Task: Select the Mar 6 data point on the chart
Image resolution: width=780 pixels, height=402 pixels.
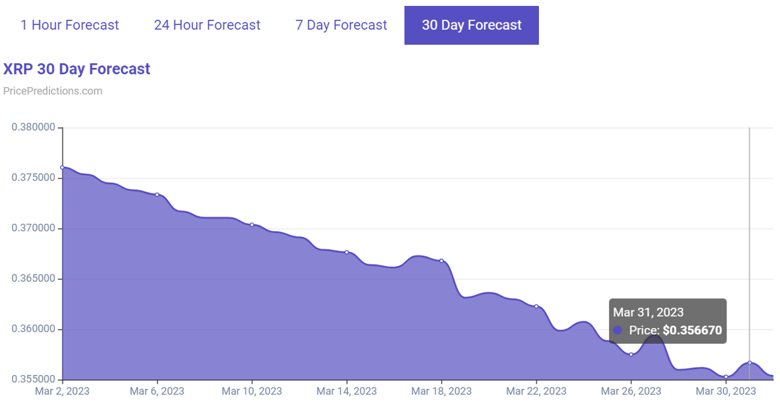Action: click(157, 195)
